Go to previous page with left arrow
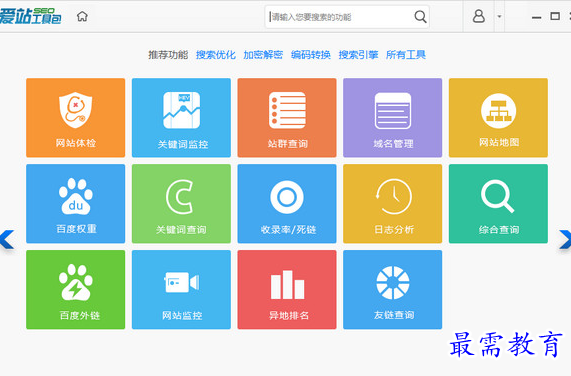 pos(7,239)
